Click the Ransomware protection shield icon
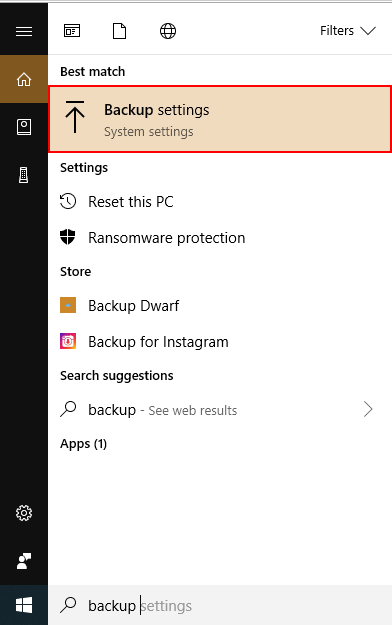 coord(68,237)
